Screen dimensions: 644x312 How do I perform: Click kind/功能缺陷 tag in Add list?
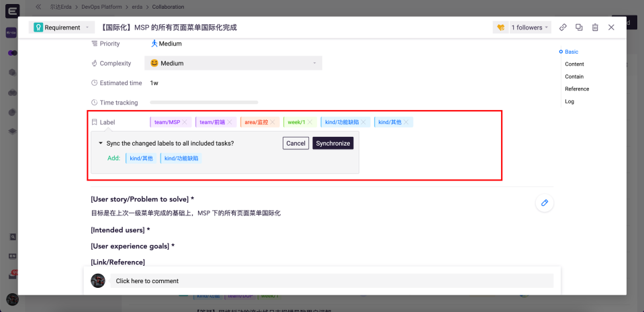[x=181, y=158]
